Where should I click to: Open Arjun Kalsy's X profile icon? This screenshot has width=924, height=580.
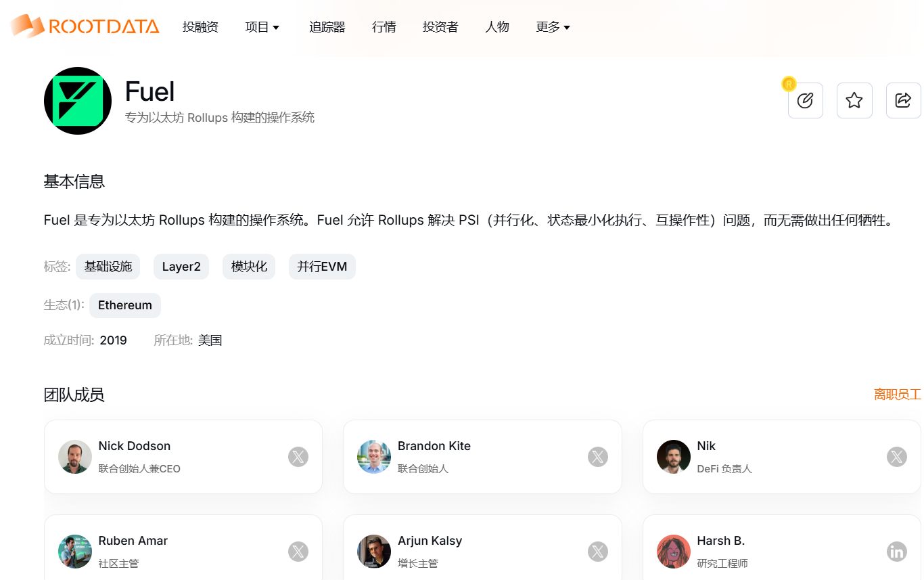pos(598,552)
